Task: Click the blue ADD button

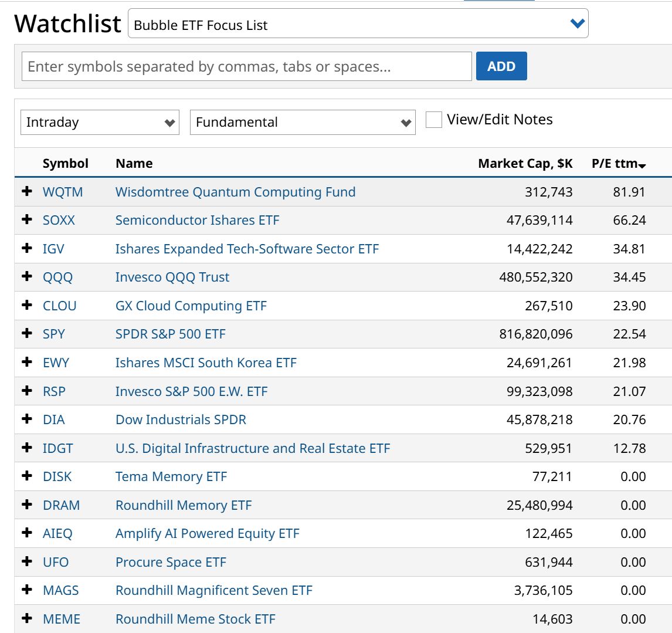Action: (x=501, y=66)
